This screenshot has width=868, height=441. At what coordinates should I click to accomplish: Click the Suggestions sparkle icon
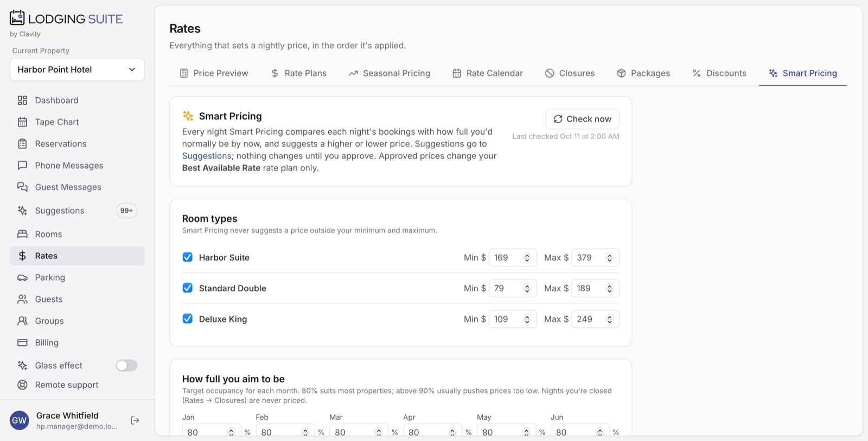click(22, 211)
